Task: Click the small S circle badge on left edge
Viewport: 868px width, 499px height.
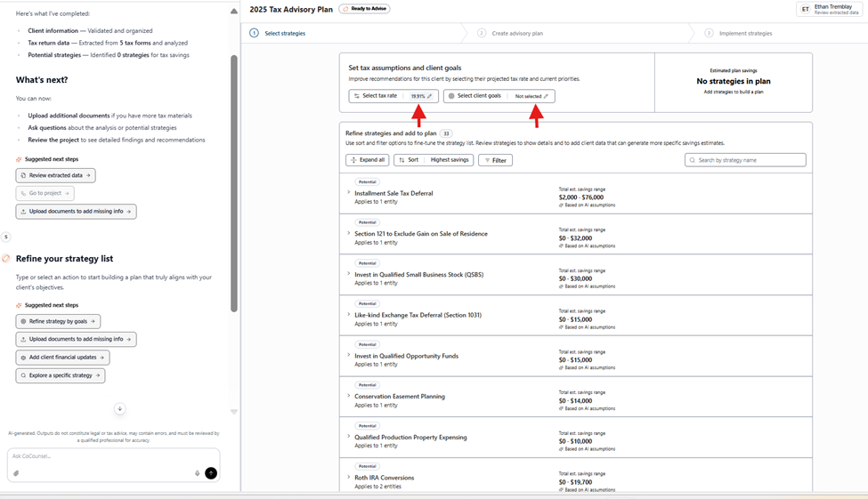Action: point(5,237)
